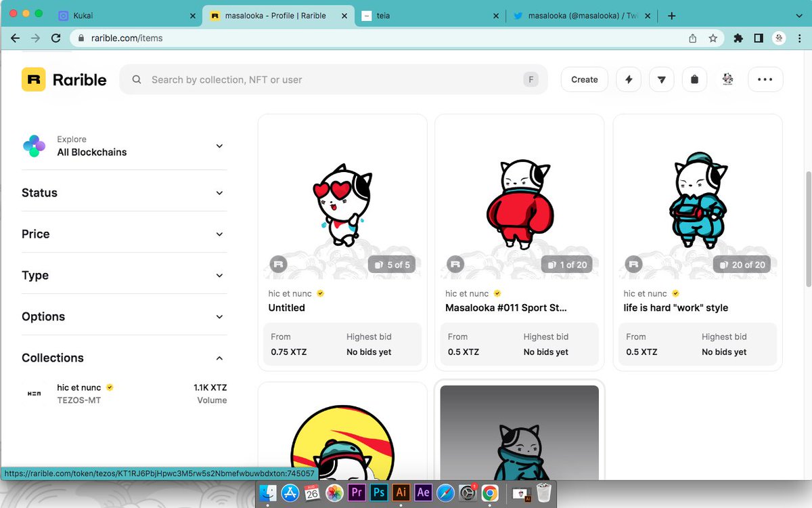The height and width of the screenshot is (508, 812).
Task: Open the user avatar profile menu
Action: [727, 79]
